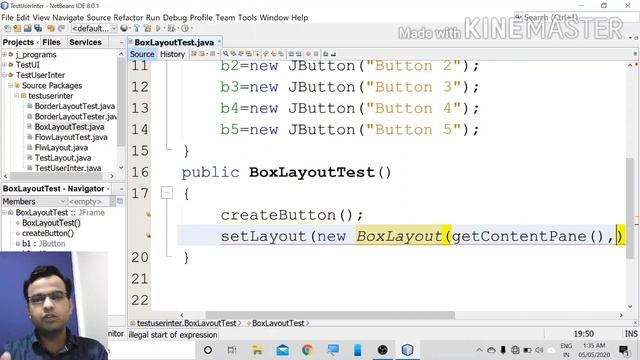Click the Redo toolbar icon

[x=61, y=28]
